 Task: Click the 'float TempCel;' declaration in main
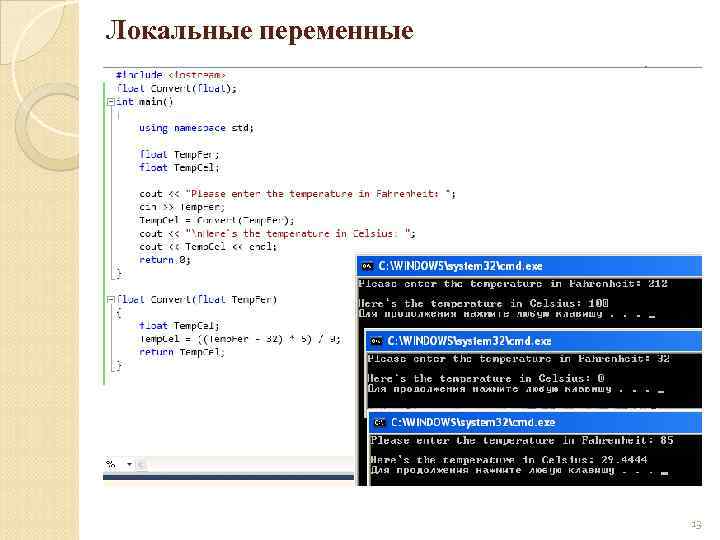pyautogui.click(x=179, y=168)
